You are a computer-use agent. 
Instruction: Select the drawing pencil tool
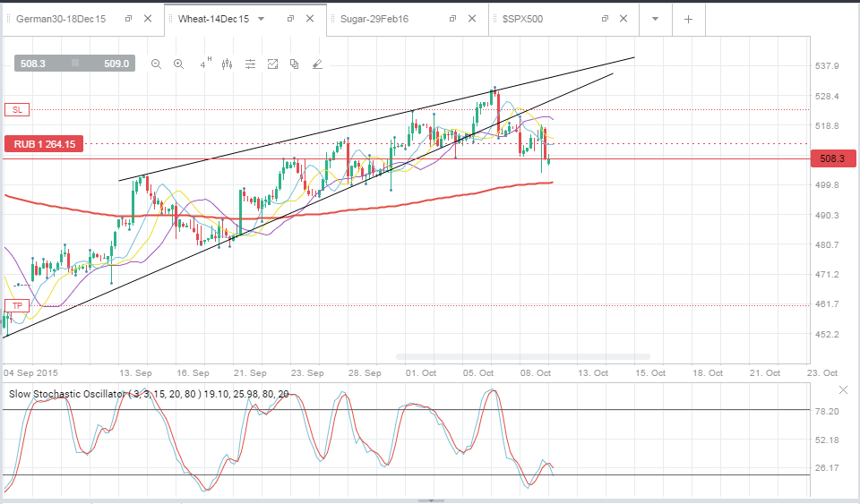point(317,64)
